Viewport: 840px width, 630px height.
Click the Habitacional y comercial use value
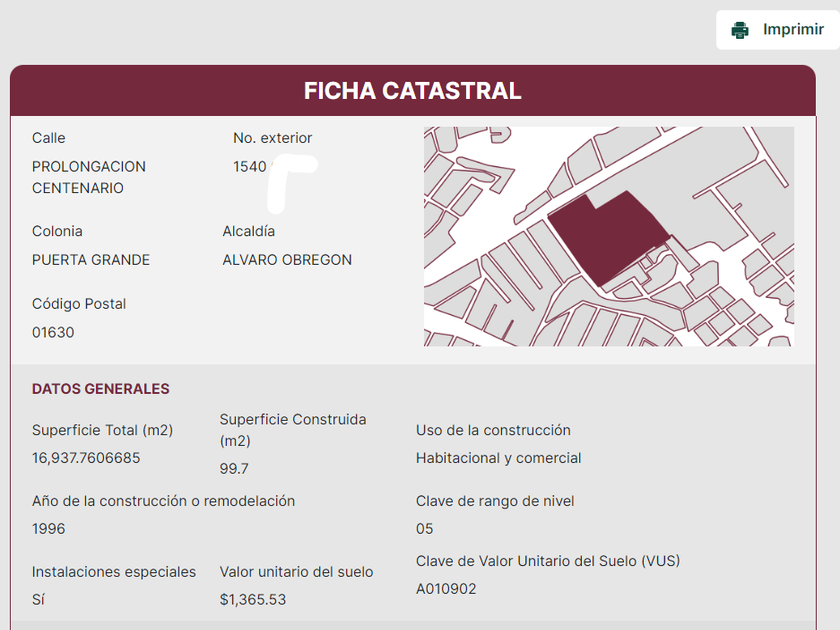pos(498,458)
